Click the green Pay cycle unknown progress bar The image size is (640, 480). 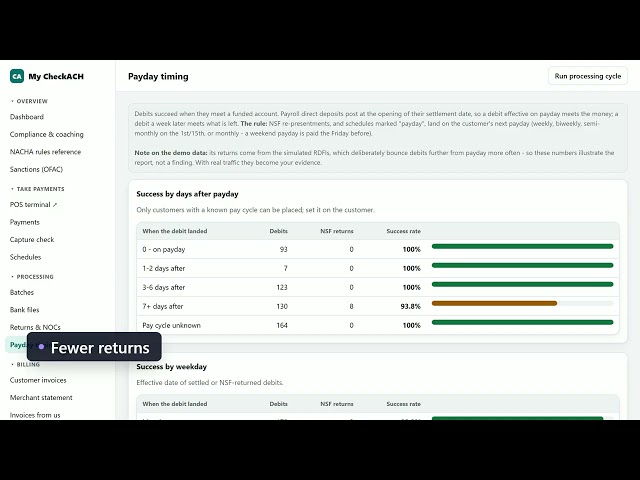tap(522, 322)
